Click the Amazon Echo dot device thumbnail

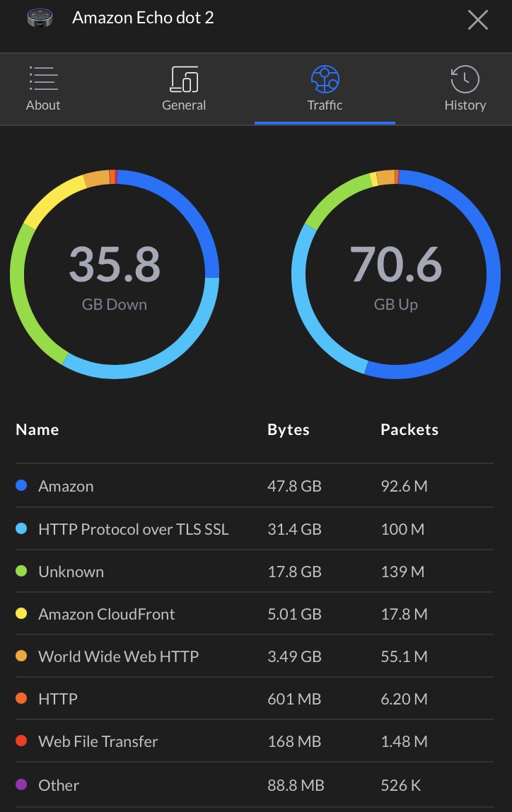(x=40, y=18)
